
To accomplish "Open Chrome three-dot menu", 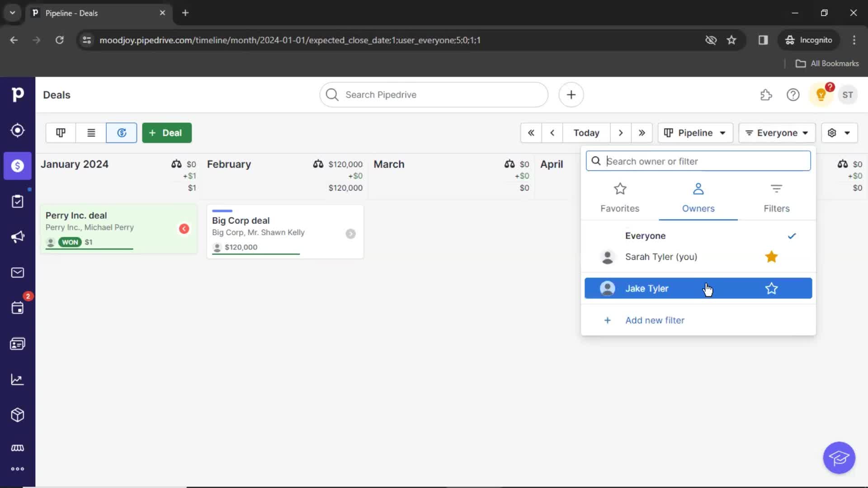I will tap(854, 40).
